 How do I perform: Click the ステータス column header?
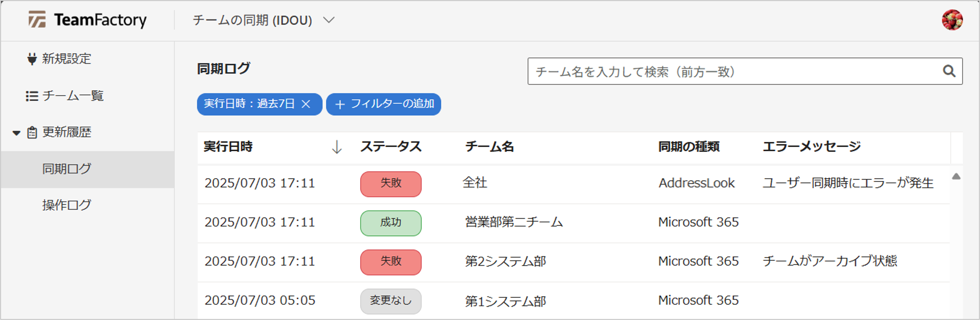(391, 147)
